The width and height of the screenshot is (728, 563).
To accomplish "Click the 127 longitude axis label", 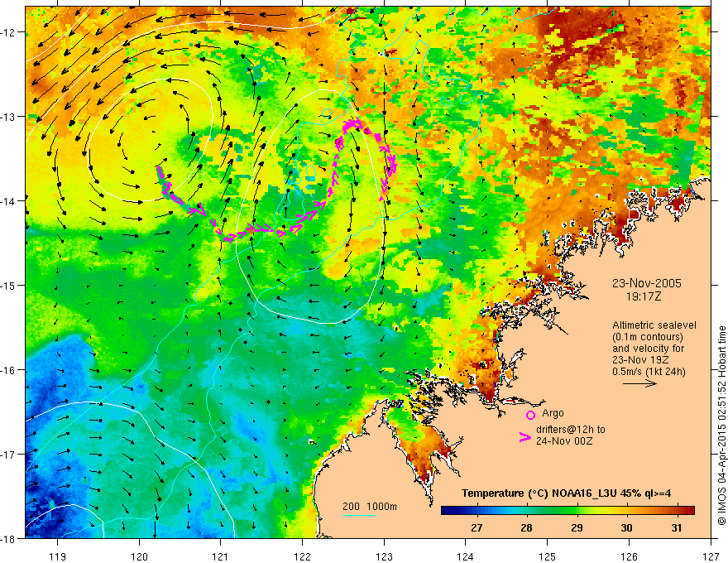I will point(711,543).
